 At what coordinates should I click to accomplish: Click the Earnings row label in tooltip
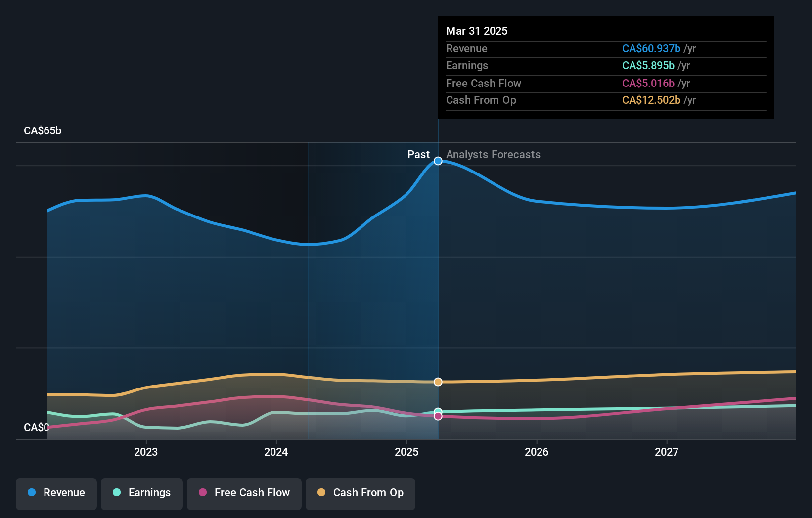coord(467,65)
